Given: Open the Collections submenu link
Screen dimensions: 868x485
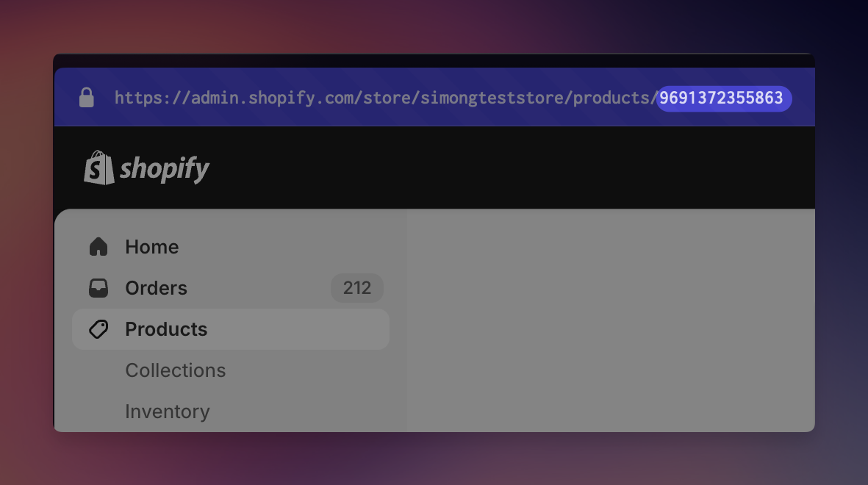Looking at the screenshot, I should tap(176, 370).
